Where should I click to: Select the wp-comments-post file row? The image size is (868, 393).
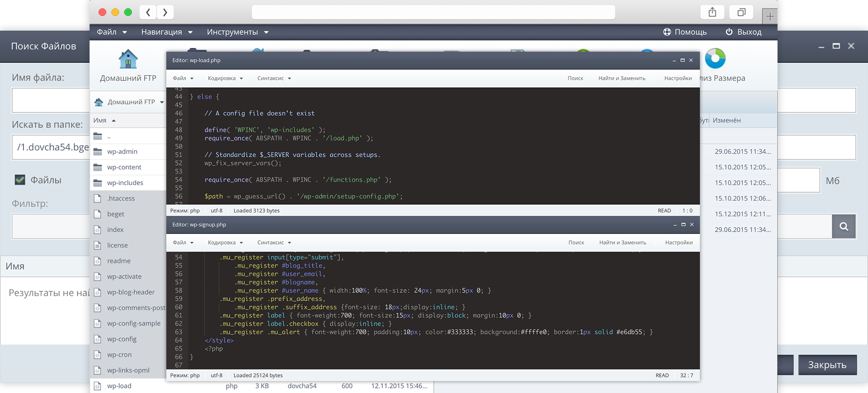[128, 308]
